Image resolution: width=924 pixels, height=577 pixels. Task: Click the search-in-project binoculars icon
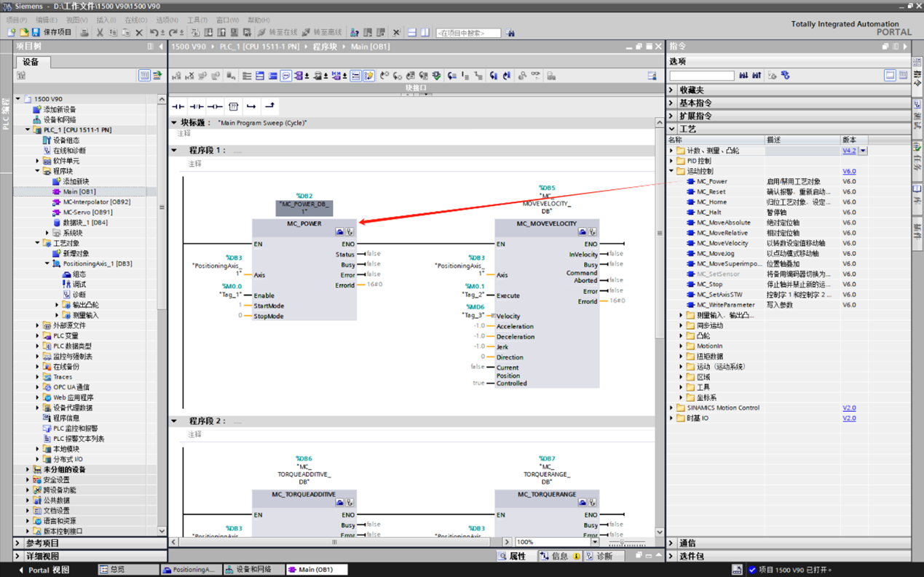pyautogui.click(x=510, y=33)
